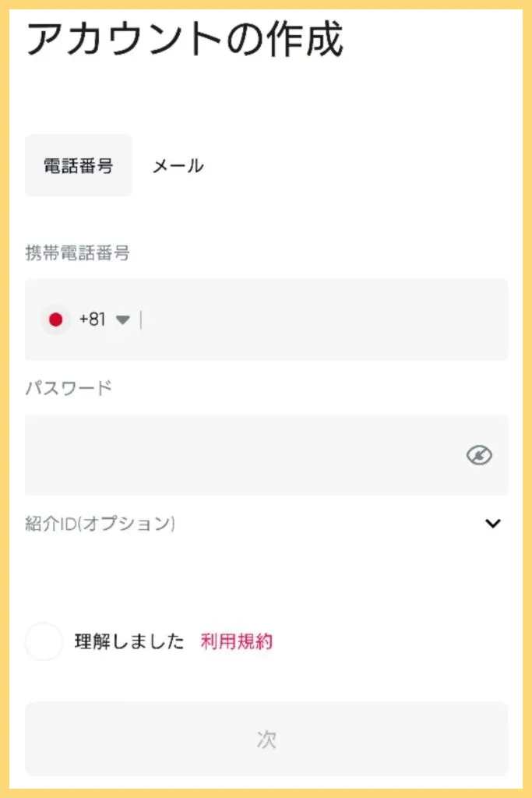Click the パスワード field label
The width and height of the screenshot is (532, 798).
tap(69, 387)
